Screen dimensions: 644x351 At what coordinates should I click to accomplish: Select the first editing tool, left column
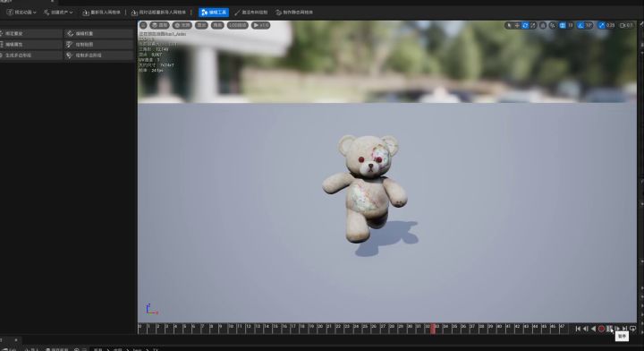pos(30,33)
